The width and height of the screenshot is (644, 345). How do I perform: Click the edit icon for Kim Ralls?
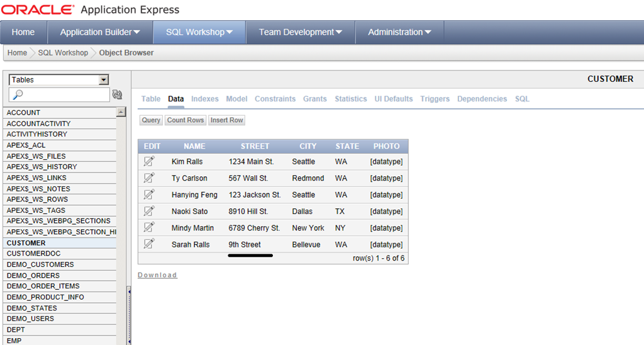[x=149, y=161]
